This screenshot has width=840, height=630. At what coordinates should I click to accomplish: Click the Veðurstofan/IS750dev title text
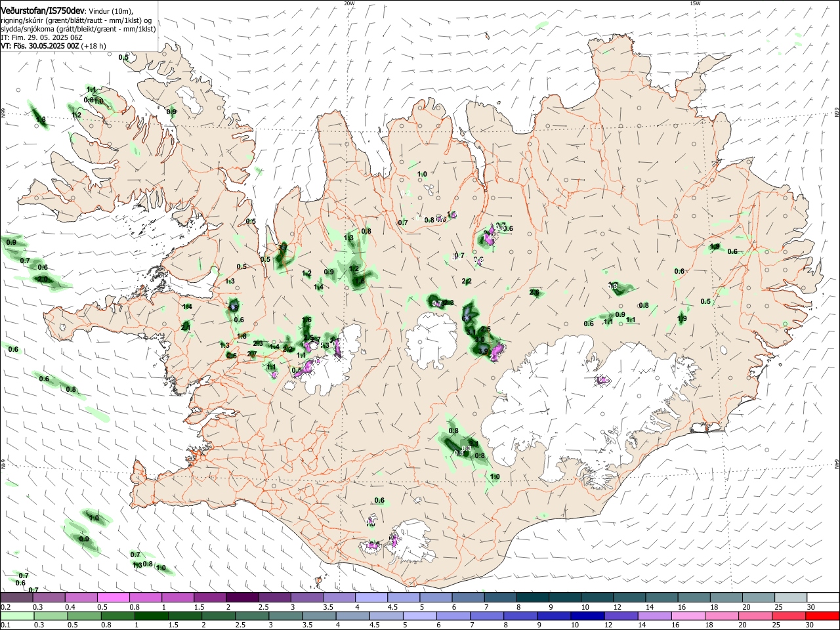pyautogui.click(x=43, y=11)
